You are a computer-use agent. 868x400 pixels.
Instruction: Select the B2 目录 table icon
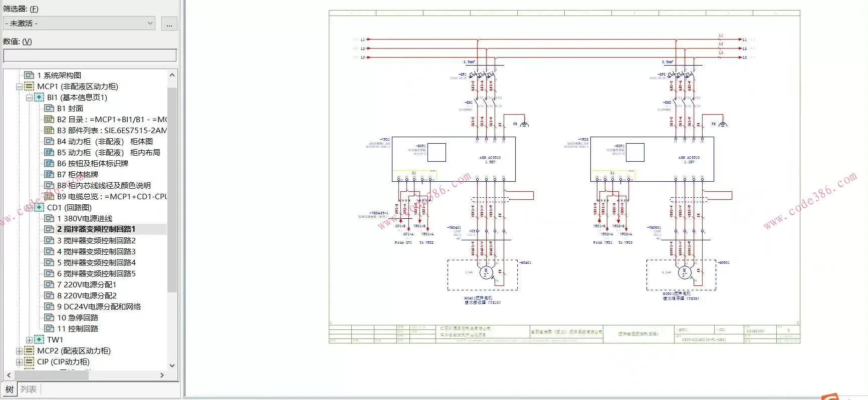49,119
